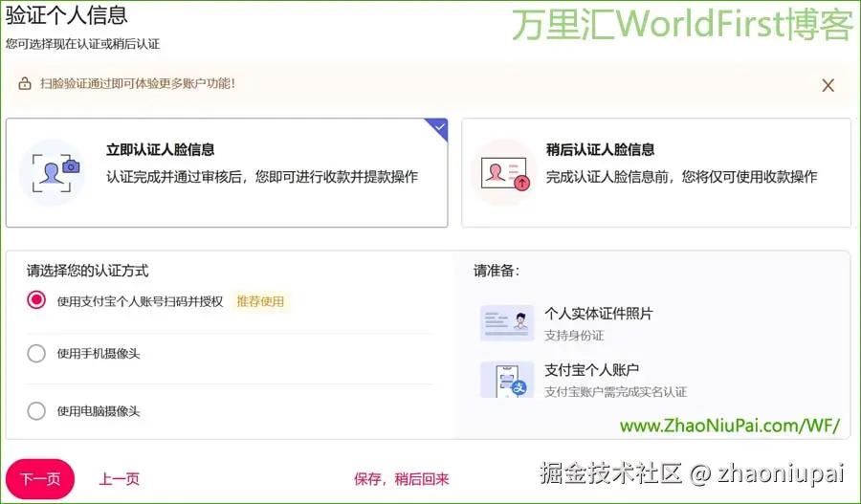Click the 个人实体证件照片 label
861x504 pixels.
pyautogui.click(x=599, y=314)
